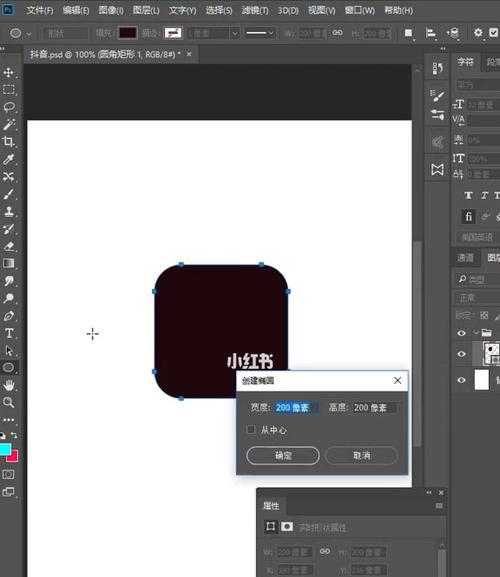Confirm dialog with 确定 button
Screen dimensions: 500x577
click(x=283, y=456)
